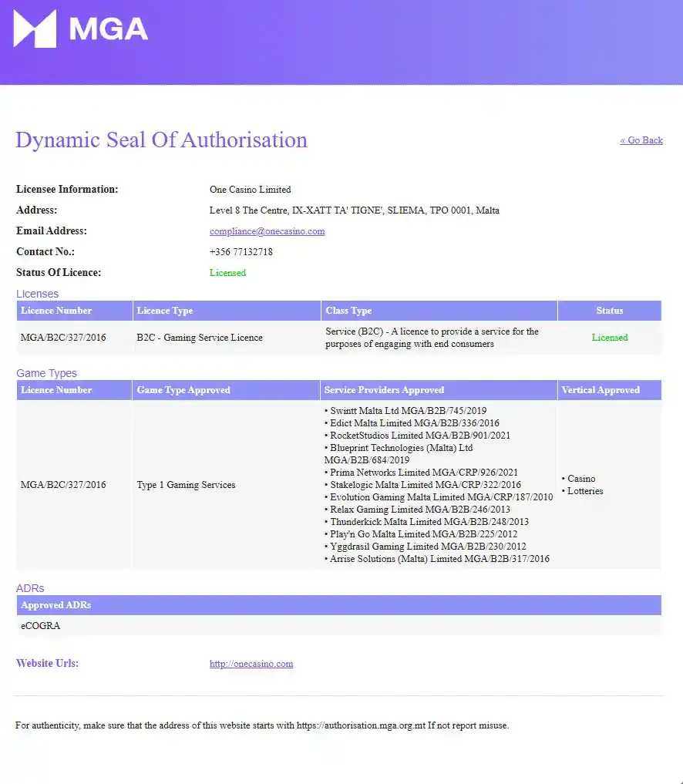Image resolution: width=683 pixels, height=784 pixels.
Task: Click Prima Networks Limited provider entry
Action: [421, 473]
